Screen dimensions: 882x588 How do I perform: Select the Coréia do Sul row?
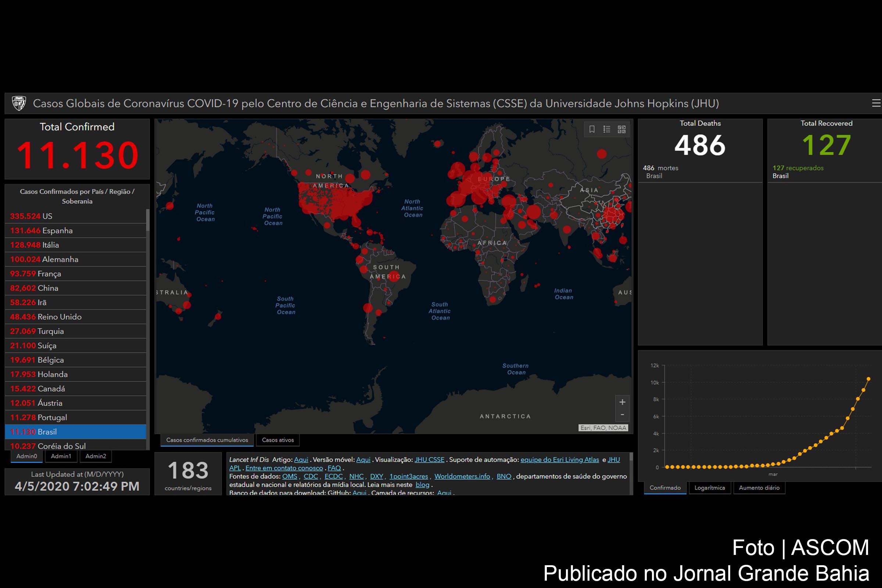tap(75, 445)
